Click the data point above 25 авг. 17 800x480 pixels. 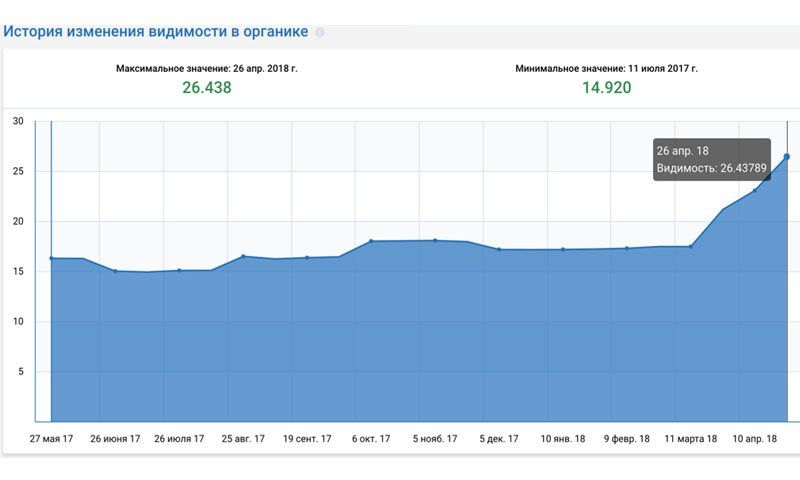[243, 256]
